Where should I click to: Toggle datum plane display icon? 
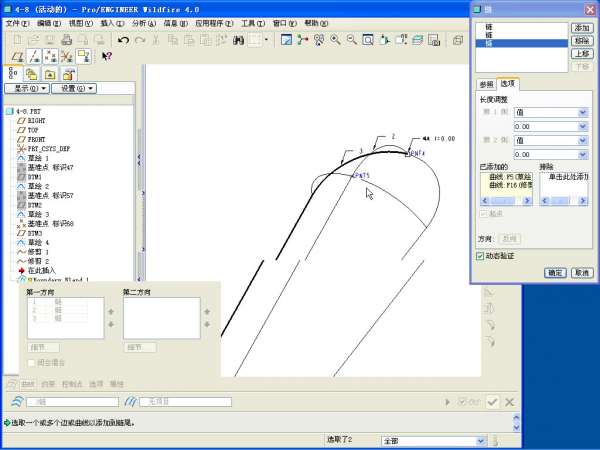pos(15,57)
